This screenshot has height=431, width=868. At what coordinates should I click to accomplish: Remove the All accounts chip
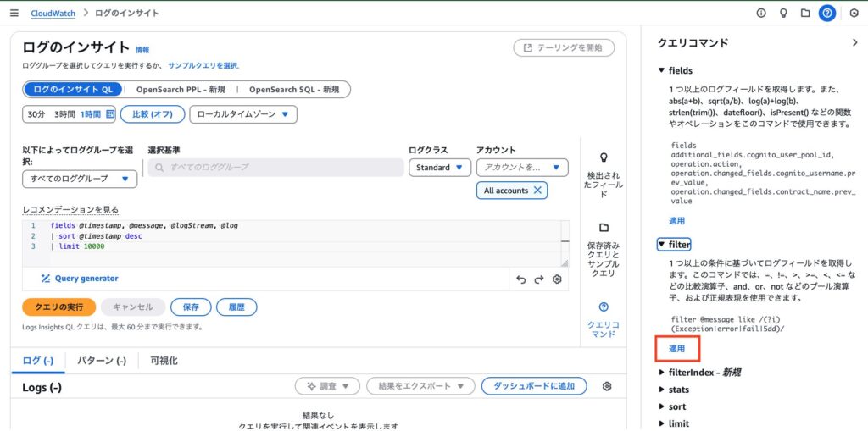pyautogui.click(x=537, y=191)
